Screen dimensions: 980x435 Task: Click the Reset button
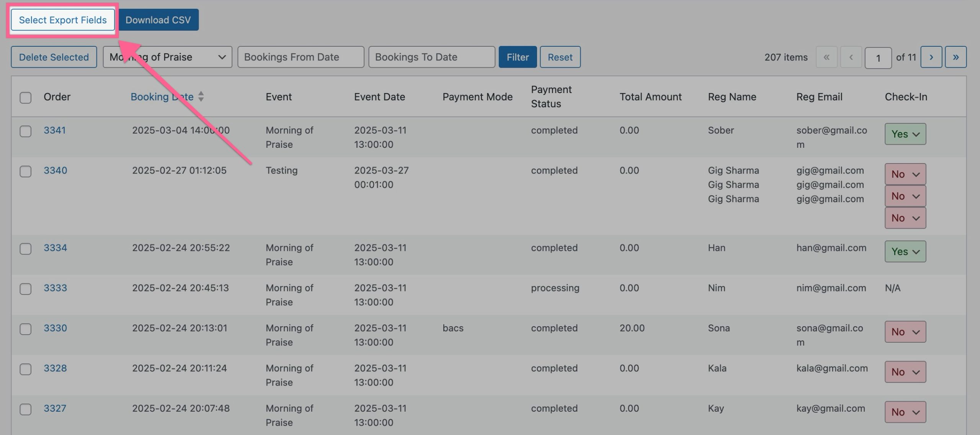[560, 57]
